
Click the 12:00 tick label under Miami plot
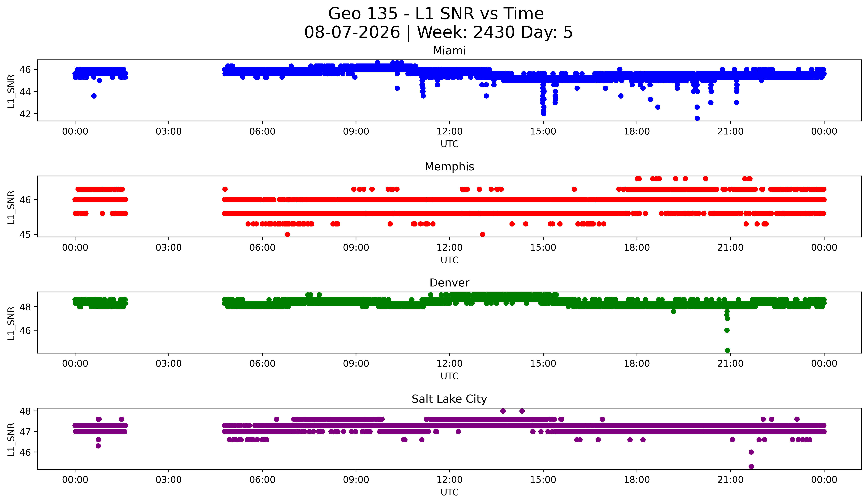pos(450,132)
